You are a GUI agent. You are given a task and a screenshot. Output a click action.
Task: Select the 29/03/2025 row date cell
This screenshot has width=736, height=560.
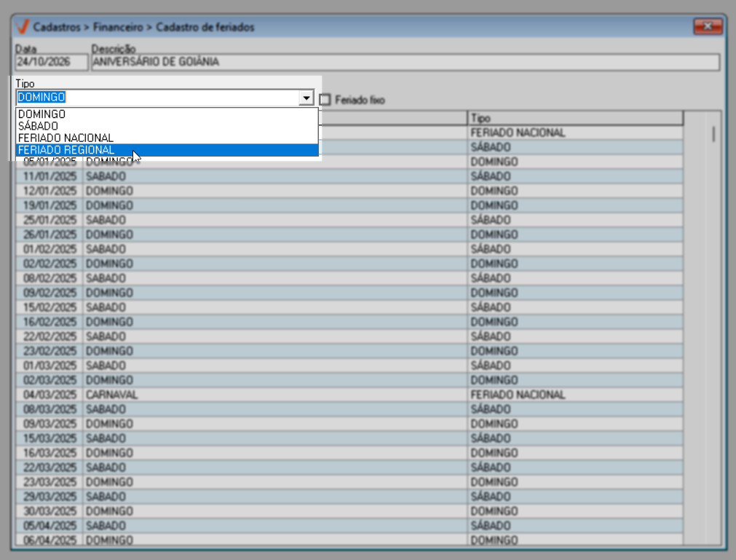(50, 497)
